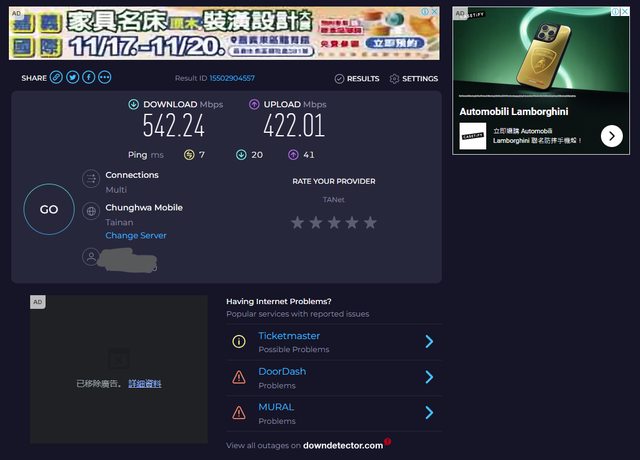Open Result ID 15502904557 link
The height and width of the screenshot is (460, 640).
click(232, 78)
